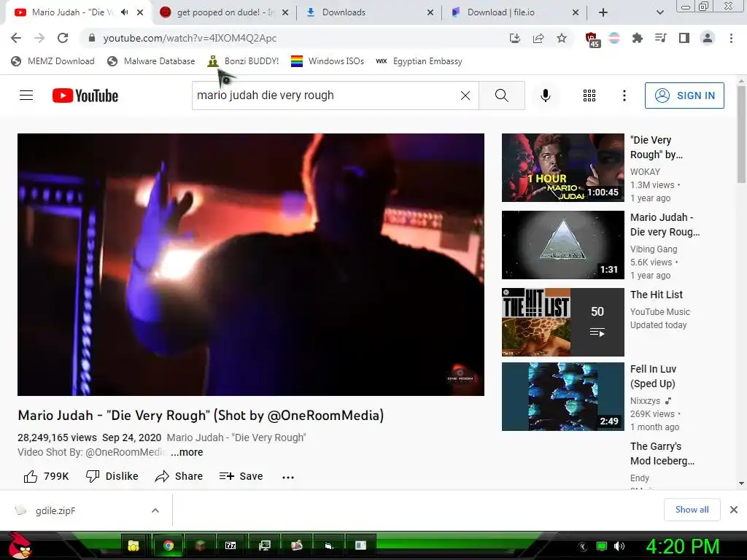Click the striped flag extension icon

tap(614, 38)
